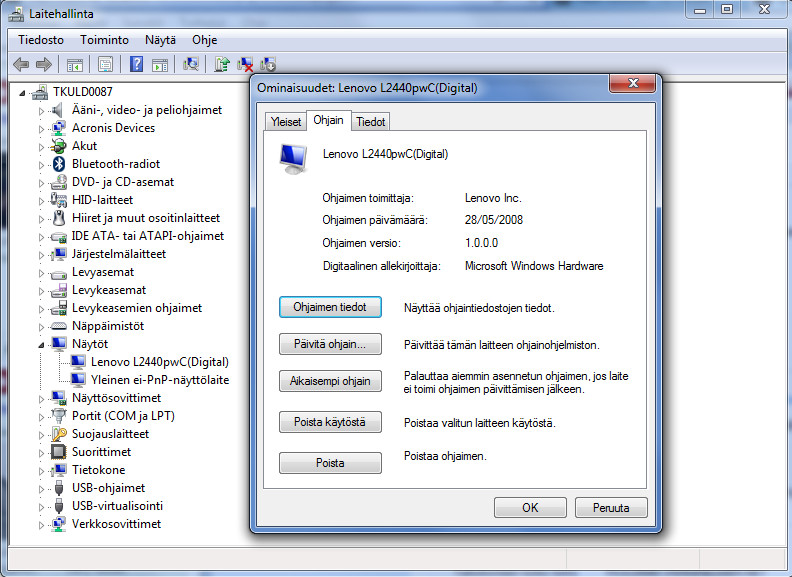Screen dimensions: 792x577
Task: Open the Properties toolbar icon
Action: pyautogui.click(x=105, y=65)
